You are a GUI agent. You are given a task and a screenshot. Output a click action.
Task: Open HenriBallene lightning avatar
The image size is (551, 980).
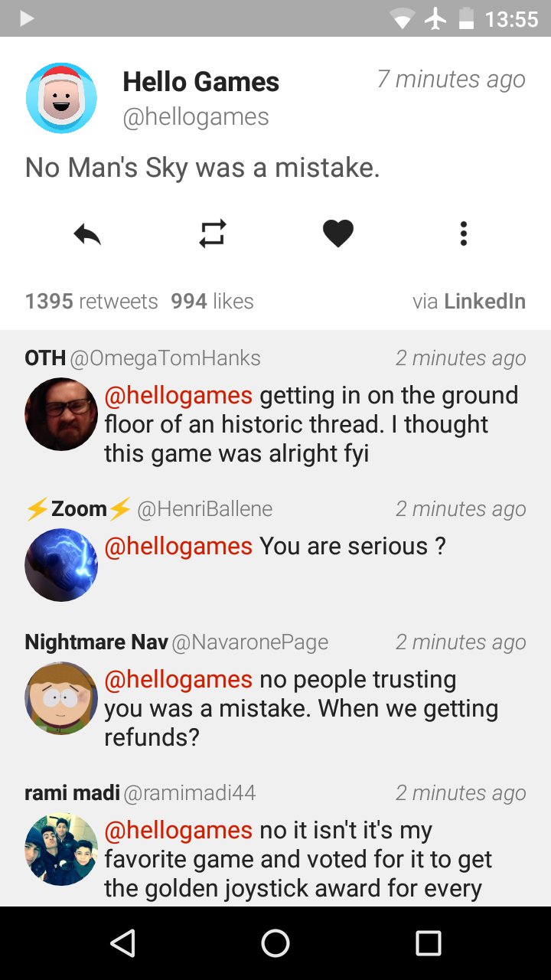pyautogui.click(x=61, y=565)
